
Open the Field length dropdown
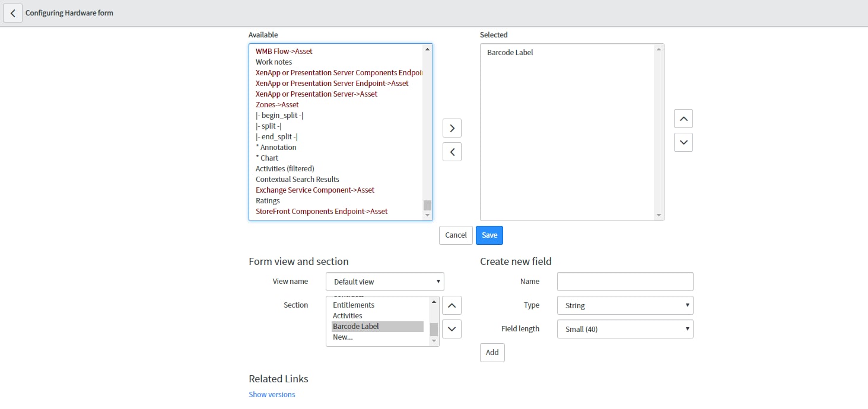pyautogui.click(x=625, y=328)
